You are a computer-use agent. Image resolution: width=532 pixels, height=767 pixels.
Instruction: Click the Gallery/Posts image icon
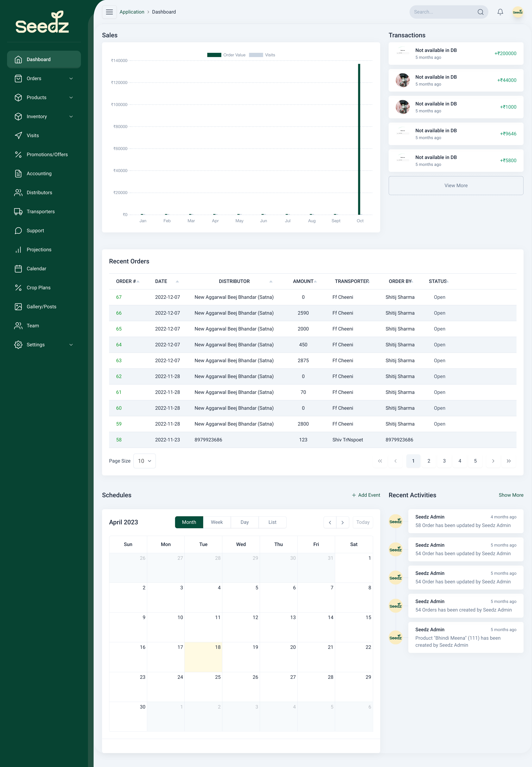tap(18, 307)
